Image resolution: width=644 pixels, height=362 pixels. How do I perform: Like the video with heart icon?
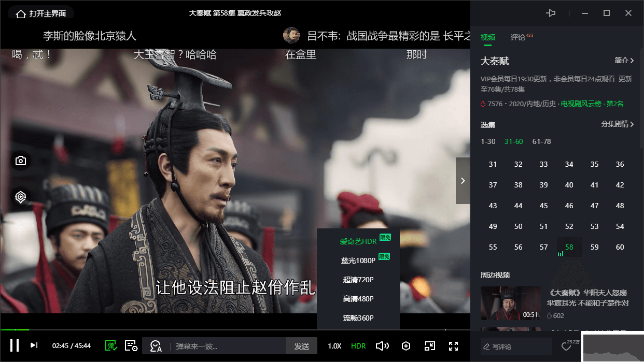coord(567,346)
